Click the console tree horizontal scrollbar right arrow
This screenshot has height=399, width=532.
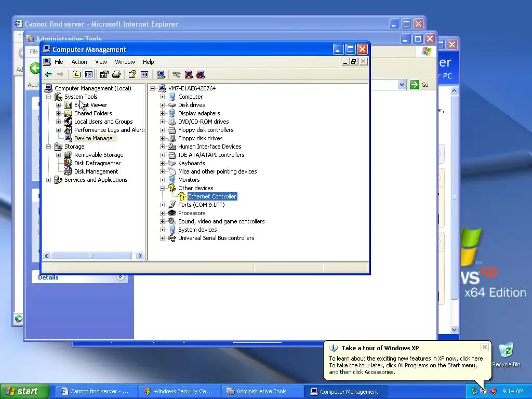(x=140, y=256)
